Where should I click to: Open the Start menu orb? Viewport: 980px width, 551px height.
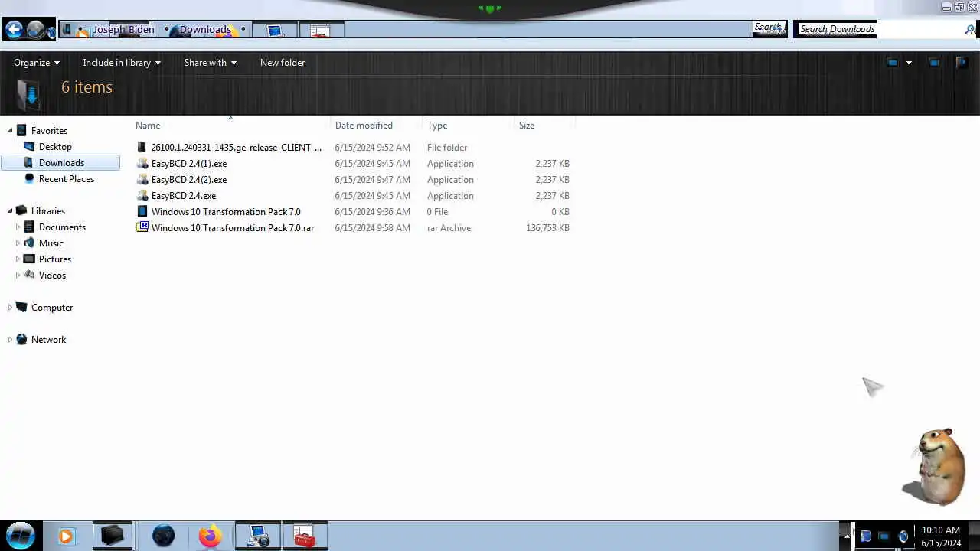21,536
